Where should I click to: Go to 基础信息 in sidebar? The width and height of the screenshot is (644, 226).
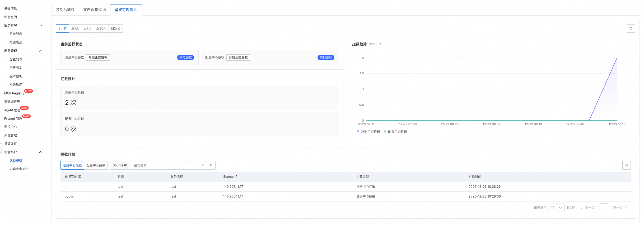(x=11, y=9)
